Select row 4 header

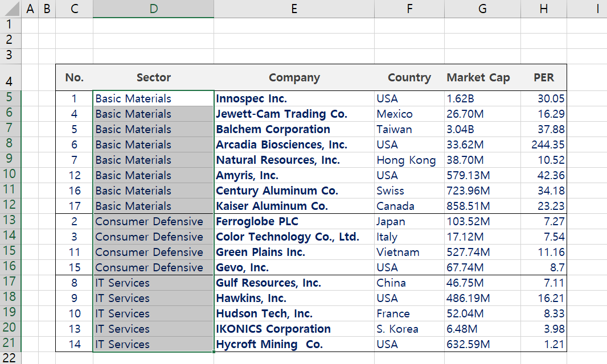10,77
